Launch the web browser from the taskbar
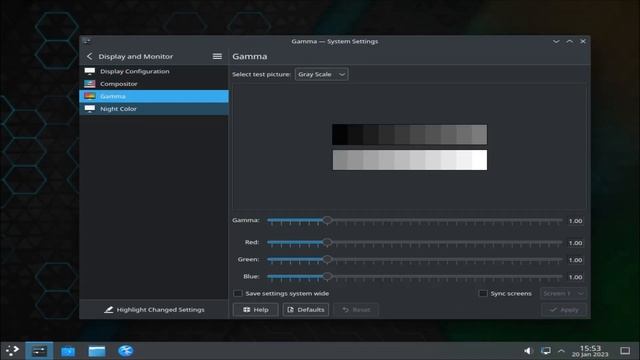Screen dimensions: 640x360 126,351
